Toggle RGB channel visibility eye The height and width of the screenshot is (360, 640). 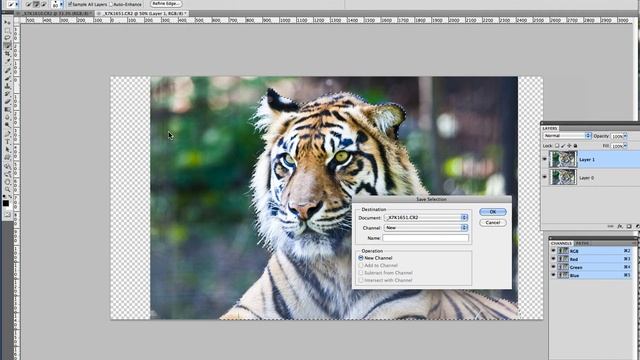[553, 251]
